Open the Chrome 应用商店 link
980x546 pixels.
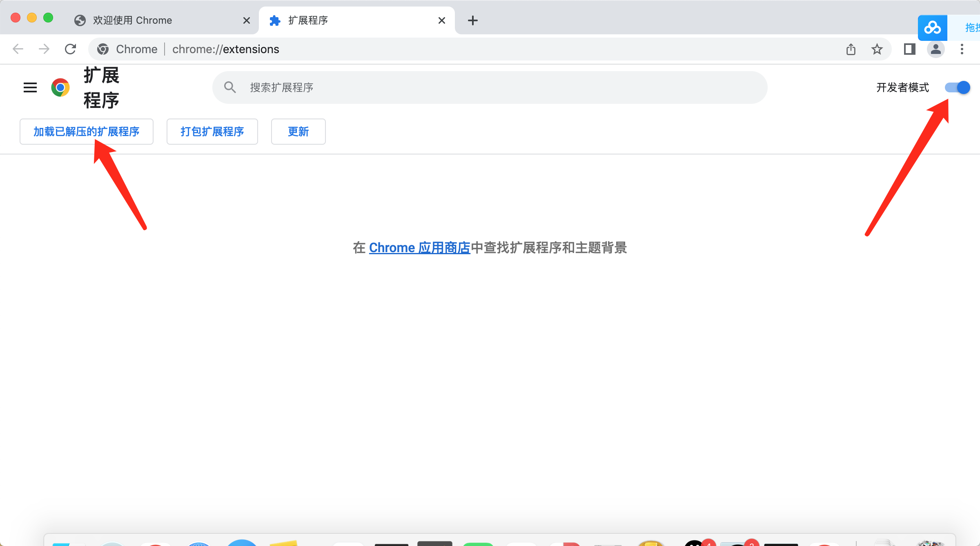tap(419, 248)
